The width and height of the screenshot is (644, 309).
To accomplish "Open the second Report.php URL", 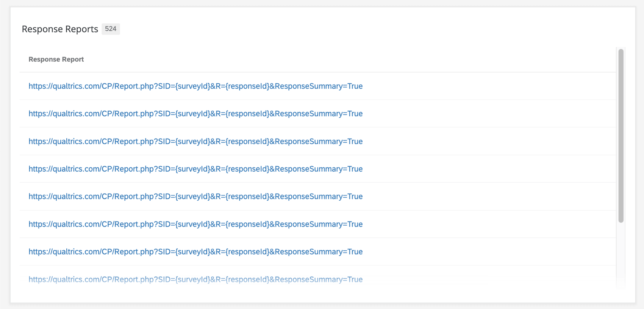I will [195, 114].
